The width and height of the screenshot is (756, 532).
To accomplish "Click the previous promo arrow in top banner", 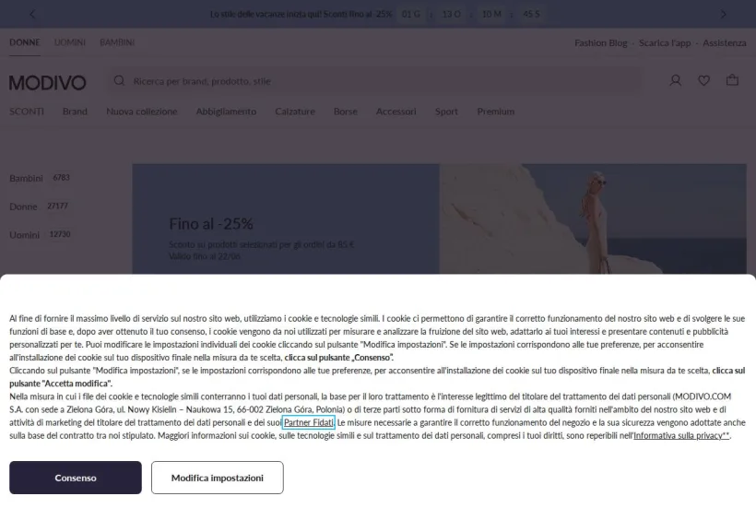I will pos(32,14).
